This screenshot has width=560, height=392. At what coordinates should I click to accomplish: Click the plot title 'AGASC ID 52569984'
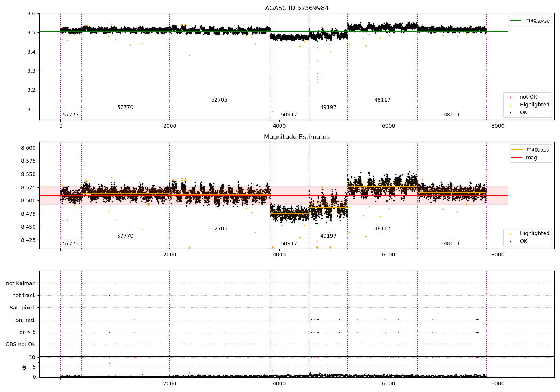pyautogui.click(x=297, y=8)
